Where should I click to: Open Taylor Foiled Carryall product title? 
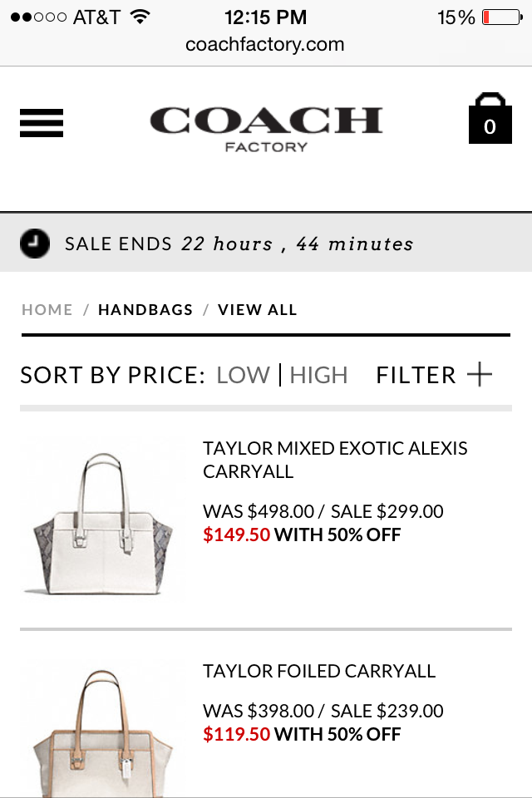click(319, 672)
